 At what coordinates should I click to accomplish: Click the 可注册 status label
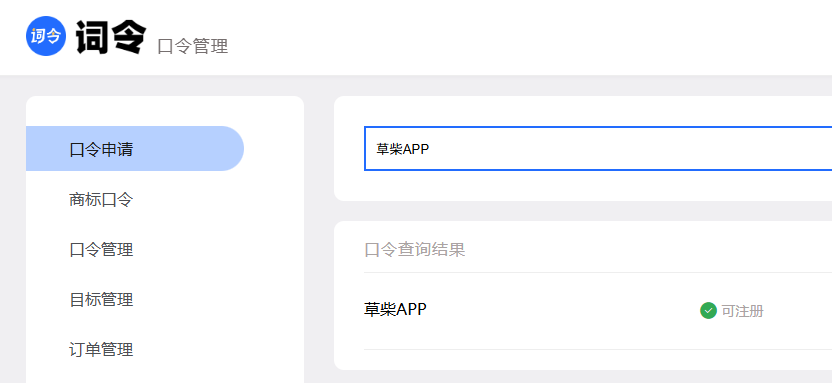tap(742, 311)
